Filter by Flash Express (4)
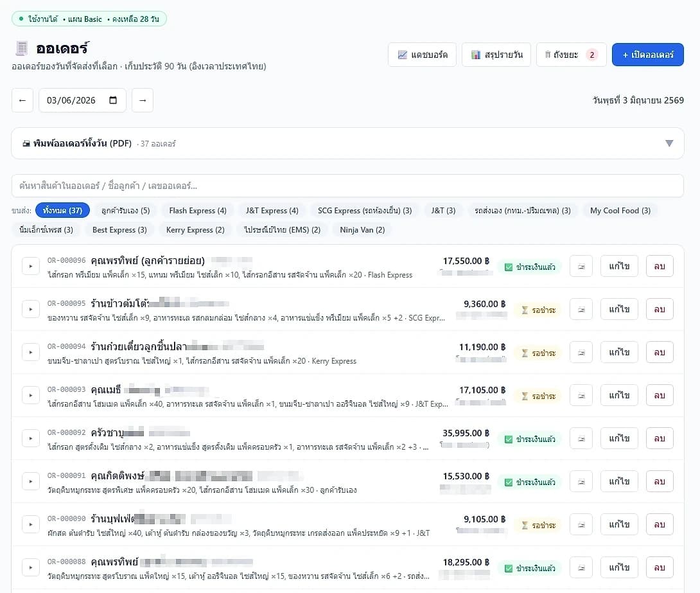Image resolution: width=700 pixels, height=593 pixels. click(198, 210)
